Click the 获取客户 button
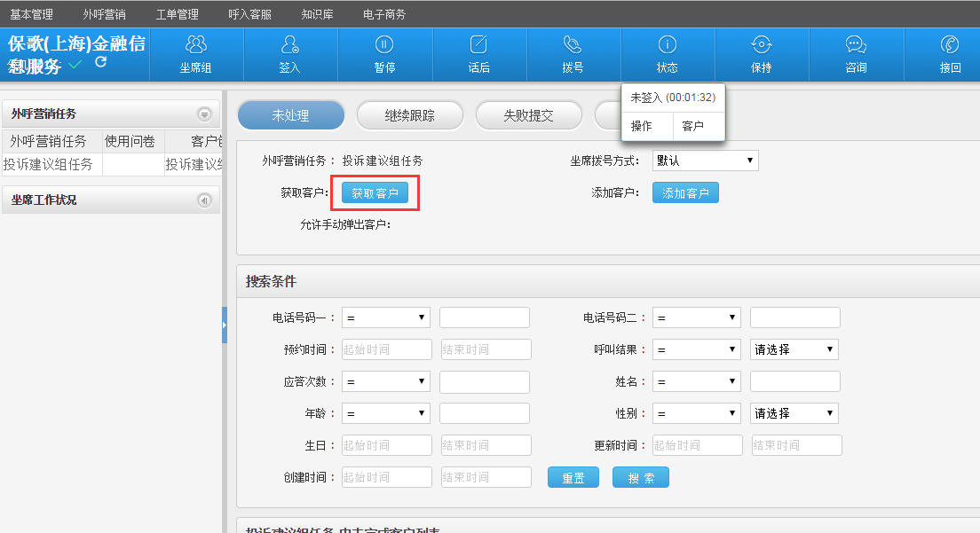The height and width of the screenshot is (533, 980). click(375, 193)
